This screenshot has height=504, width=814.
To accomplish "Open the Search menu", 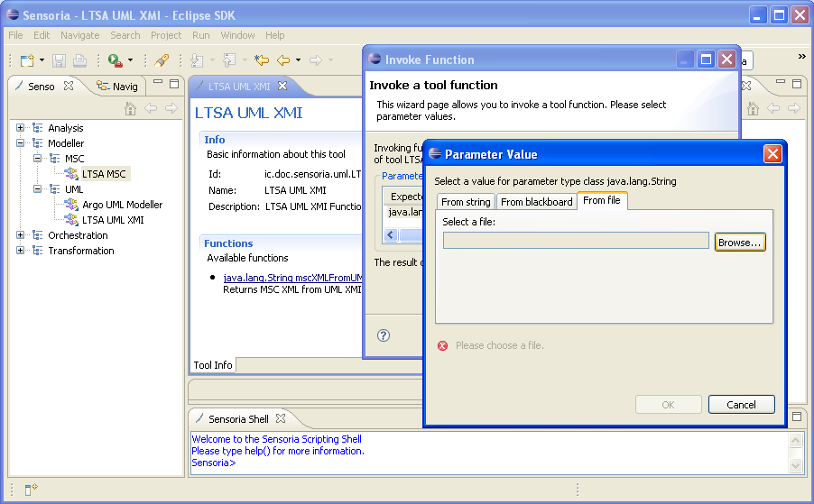I will click(125, 35).
